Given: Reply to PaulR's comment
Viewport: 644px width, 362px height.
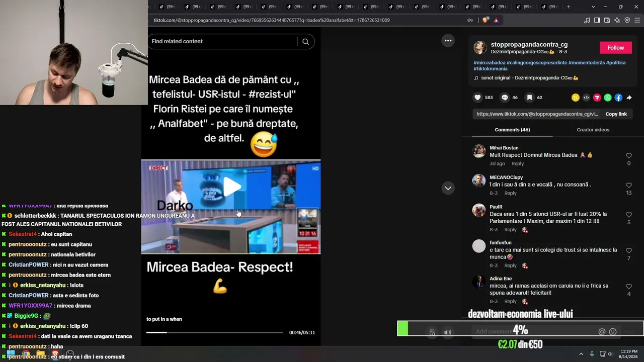Looking at the screenshot, I should tap(510, 230).
